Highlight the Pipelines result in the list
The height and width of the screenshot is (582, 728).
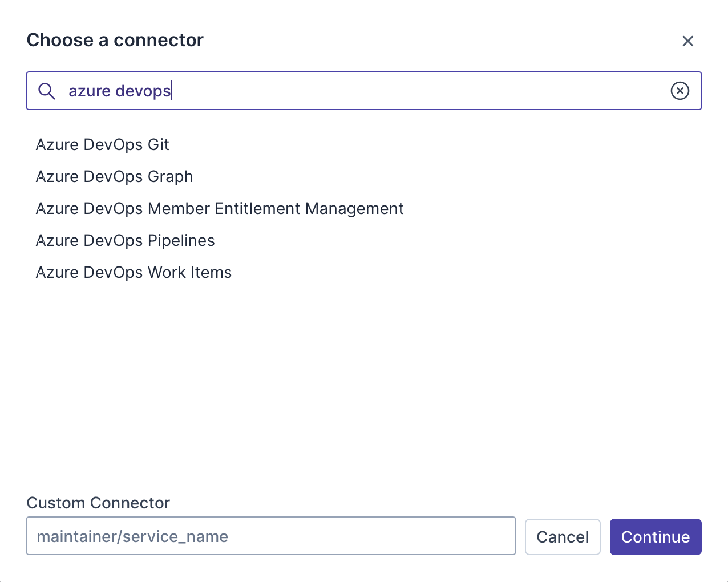[126, 241]
